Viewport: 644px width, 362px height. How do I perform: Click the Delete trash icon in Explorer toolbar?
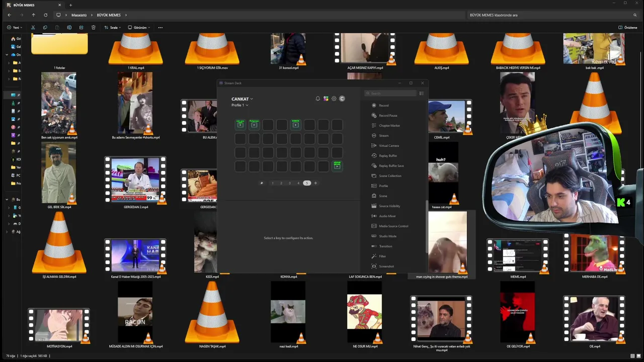click(x=93, y=28)
